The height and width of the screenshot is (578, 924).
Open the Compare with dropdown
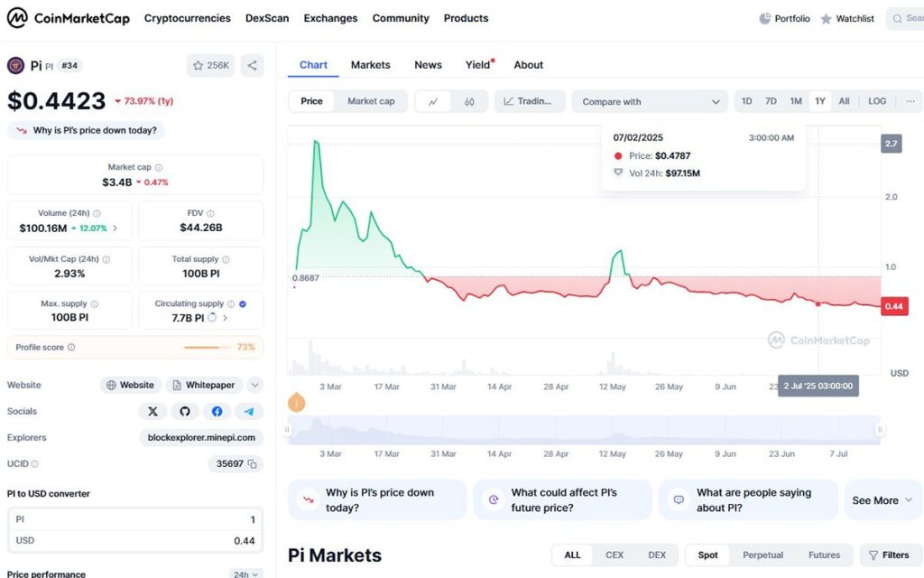click(650, 101)
